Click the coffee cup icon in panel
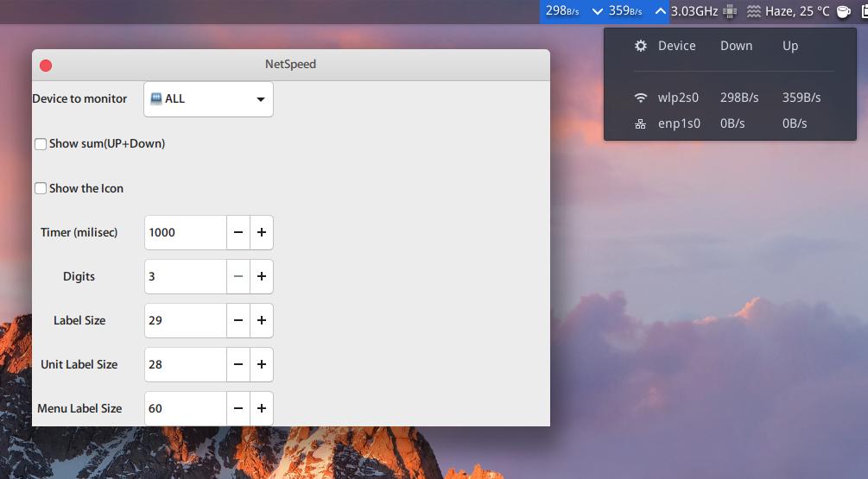The width and height of the screenshot is (868, 479). point(843,11)
